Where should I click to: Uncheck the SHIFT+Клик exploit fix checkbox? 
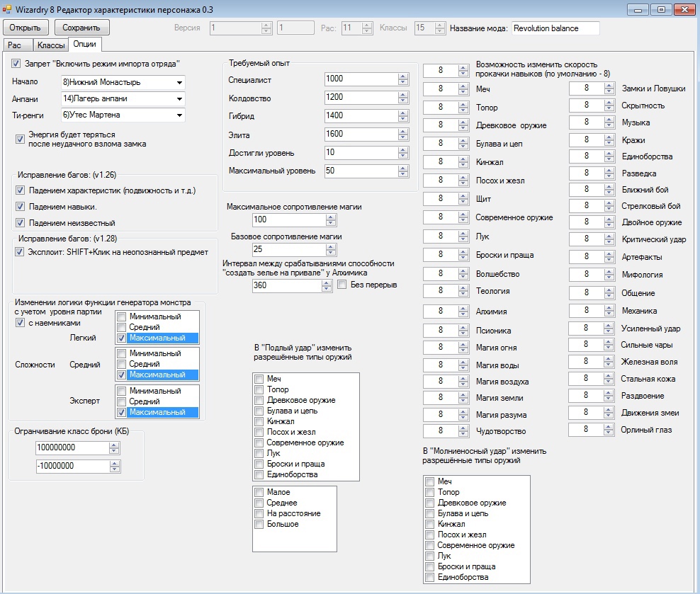[x=20, y=252]
